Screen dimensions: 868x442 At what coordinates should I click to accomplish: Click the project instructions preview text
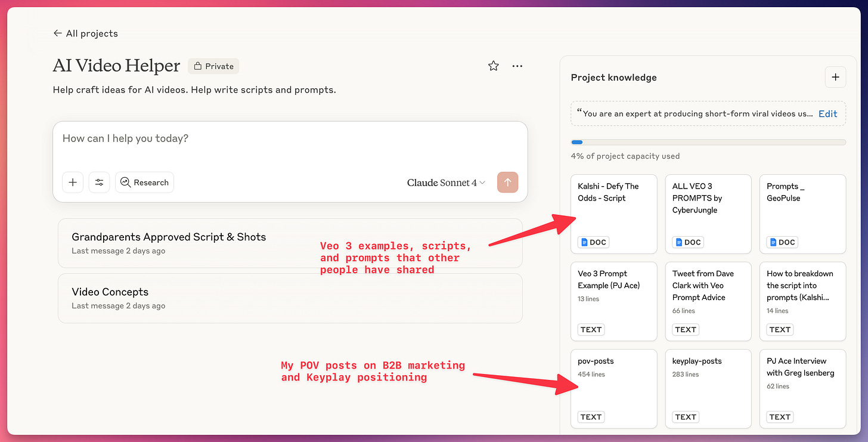[695, 113]
